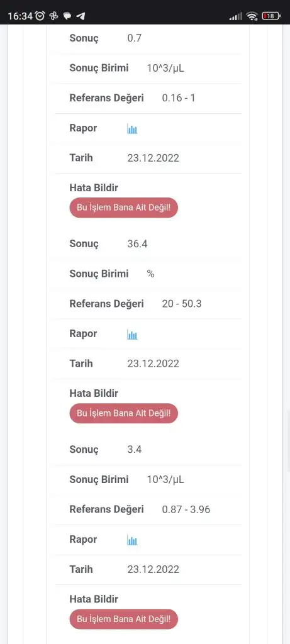Click 'Bu İşlem Bana Ait Değil!' under 3.4 result
Image resolution: width=290 pixels, height=644 pixels.
pyautogui.click(x=124, y=619)
